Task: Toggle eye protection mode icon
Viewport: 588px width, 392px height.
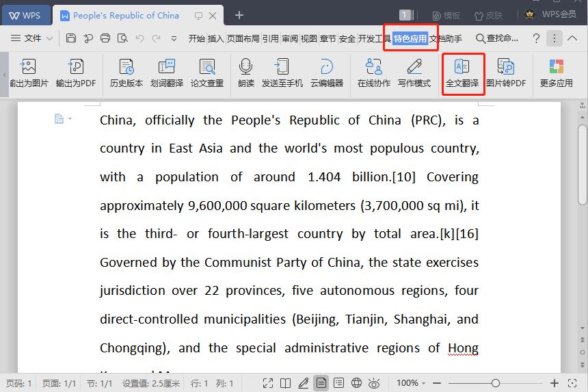Action: [x=374, y=383]
